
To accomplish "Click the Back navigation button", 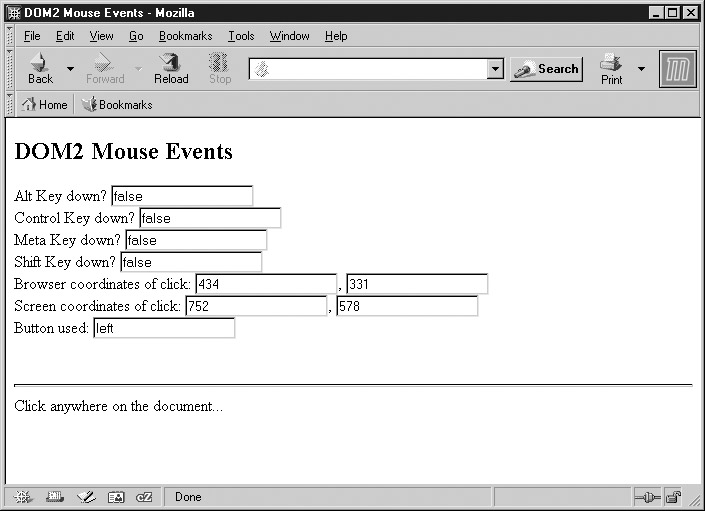I will [x=40, y=68].
